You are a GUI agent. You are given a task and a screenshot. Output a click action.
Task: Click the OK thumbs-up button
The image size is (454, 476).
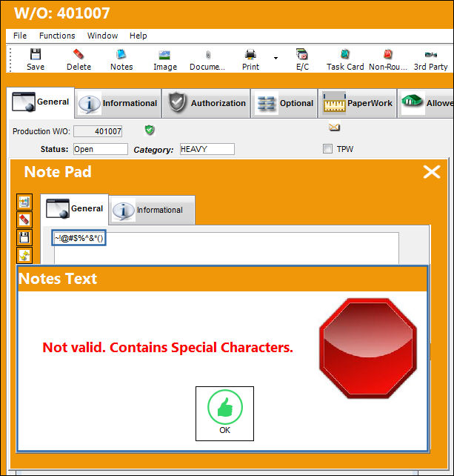point(224,414)
